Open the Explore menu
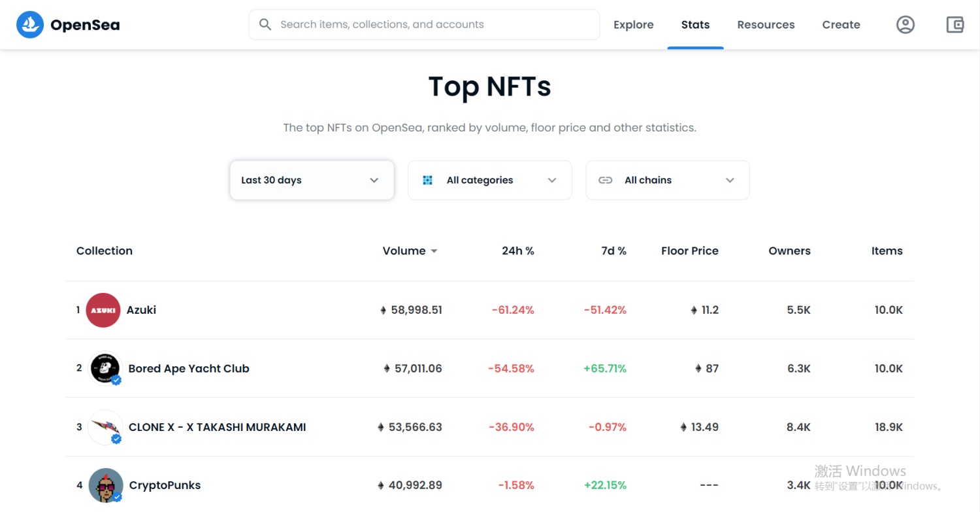Image resolution: width=980 pixels, height=512 pixels. point(634,25)
